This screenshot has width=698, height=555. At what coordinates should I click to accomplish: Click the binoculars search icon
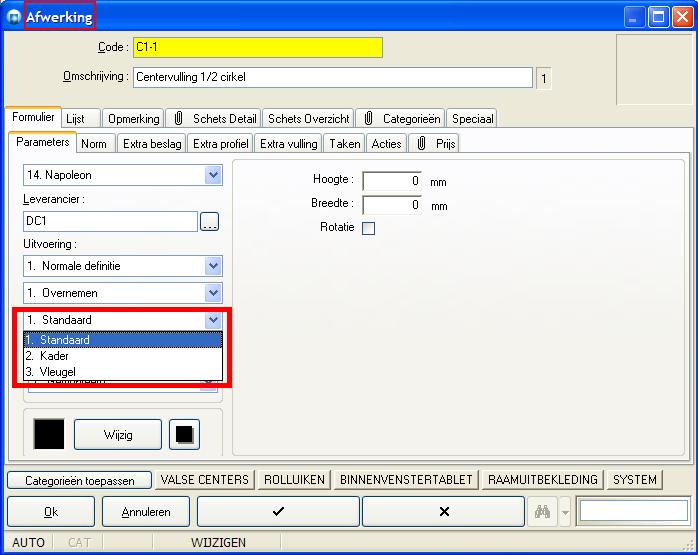(x=542, y=512)
